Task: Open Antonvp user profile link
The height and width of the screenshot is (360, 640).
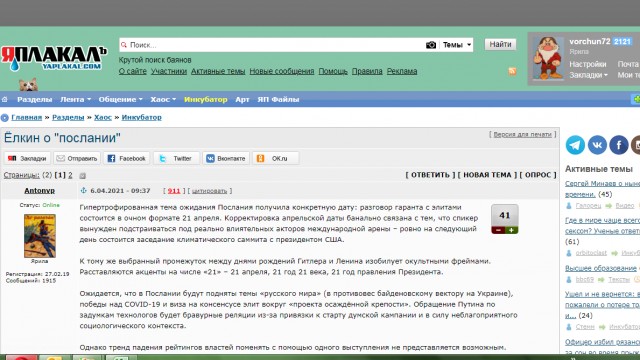Action: tap(39, 190)
